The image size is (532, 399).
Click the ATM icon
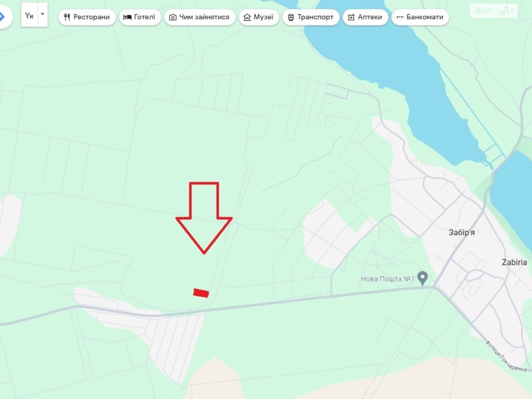tap(400, 17)
